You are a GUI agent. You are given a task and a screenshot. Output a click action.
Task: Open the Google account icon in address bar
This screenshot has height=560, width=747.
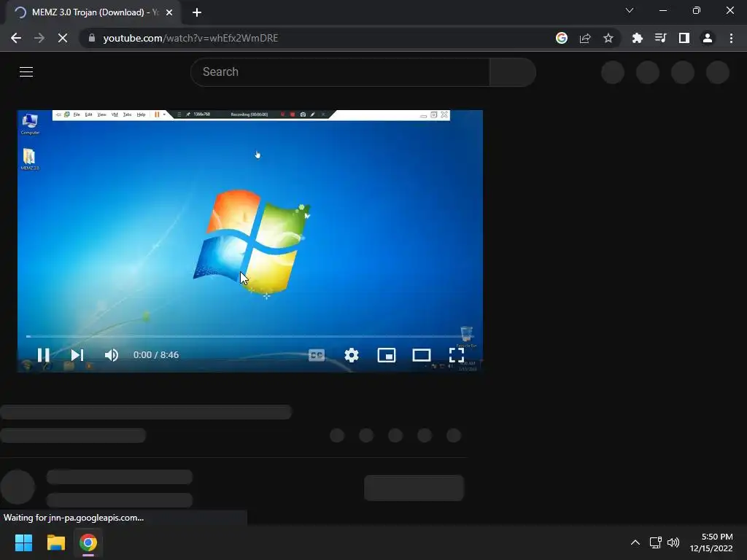pos(562,38)
